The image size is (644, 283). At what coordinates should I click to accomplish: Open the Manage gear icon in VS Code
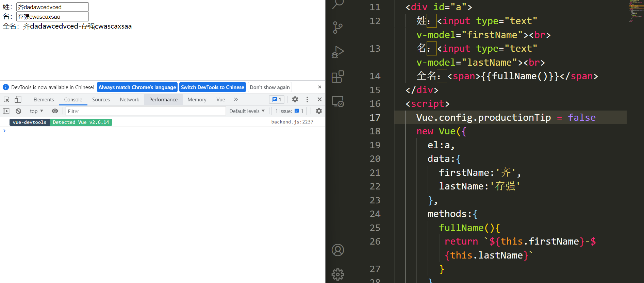pos(337,274)
